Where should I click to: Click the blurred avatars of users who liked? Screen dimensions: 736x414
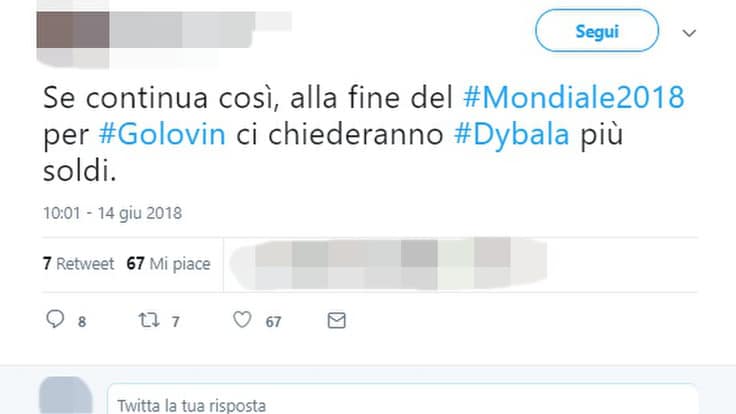tap(388, 264)
